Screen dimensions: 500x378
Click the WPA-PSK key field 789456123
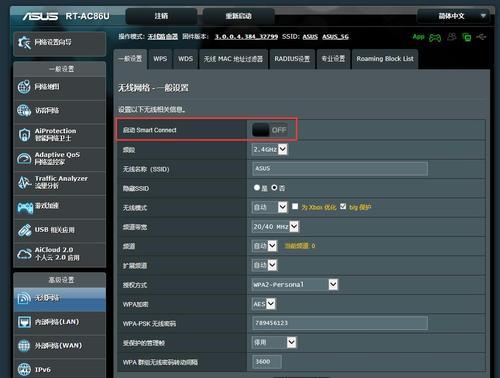pyautogui.click(x=340, y=323)
